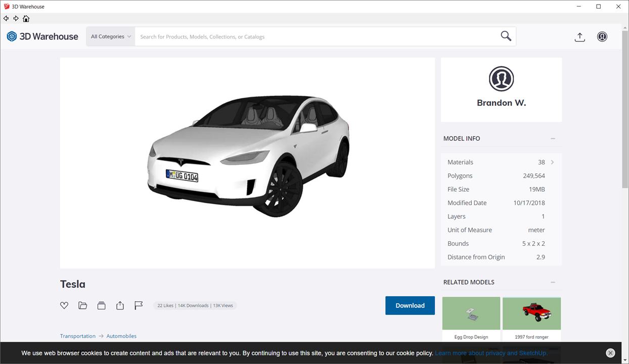The width and height of the screenshot is (629, 364).
Task: Go forward with the right arrow button
Action: pyautogui.click(x=16, y=18)
